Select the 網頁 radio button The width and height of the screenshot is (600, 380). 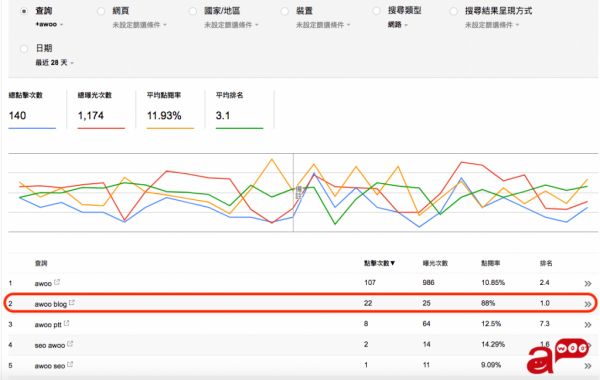(101, 11)
